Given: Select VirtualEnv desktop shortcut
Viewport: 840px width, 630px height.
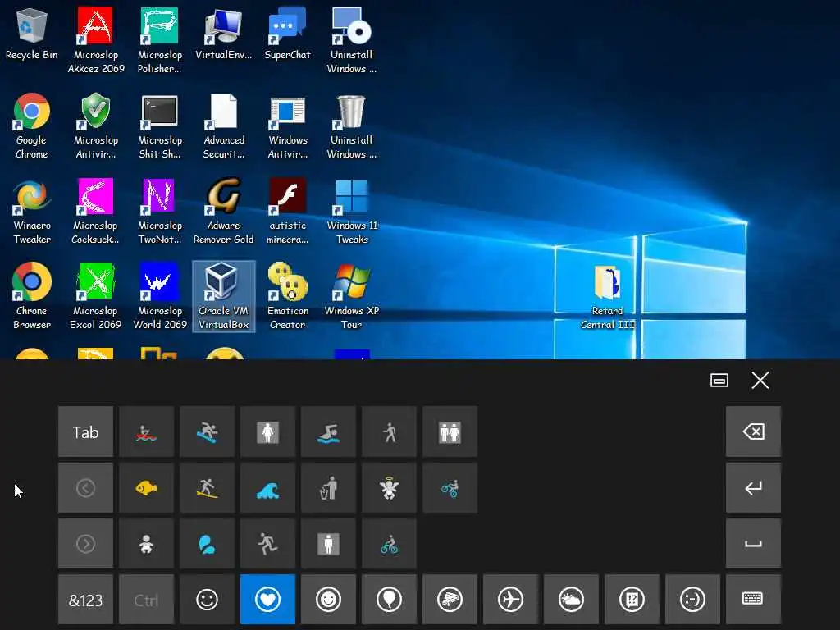Looking at the screenshot, I should [223, 33].
